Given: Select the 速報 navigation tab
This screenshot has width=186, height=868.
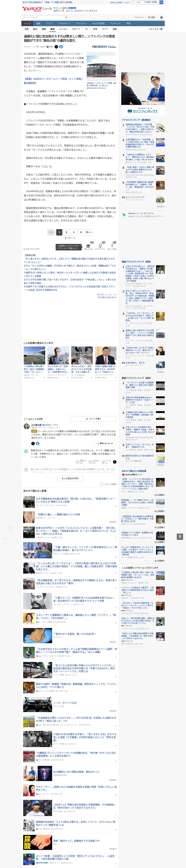Looking at the screenshot, I should coord(38,24).
